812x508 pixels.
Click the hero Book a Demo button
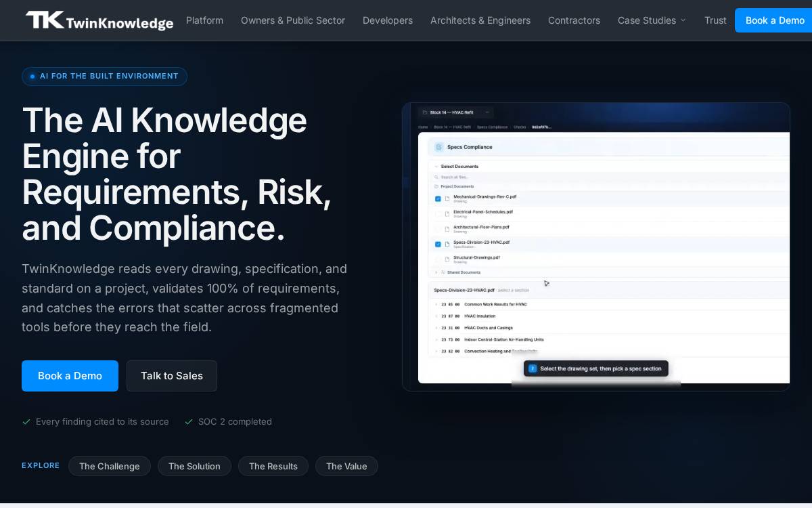(70, 376)
